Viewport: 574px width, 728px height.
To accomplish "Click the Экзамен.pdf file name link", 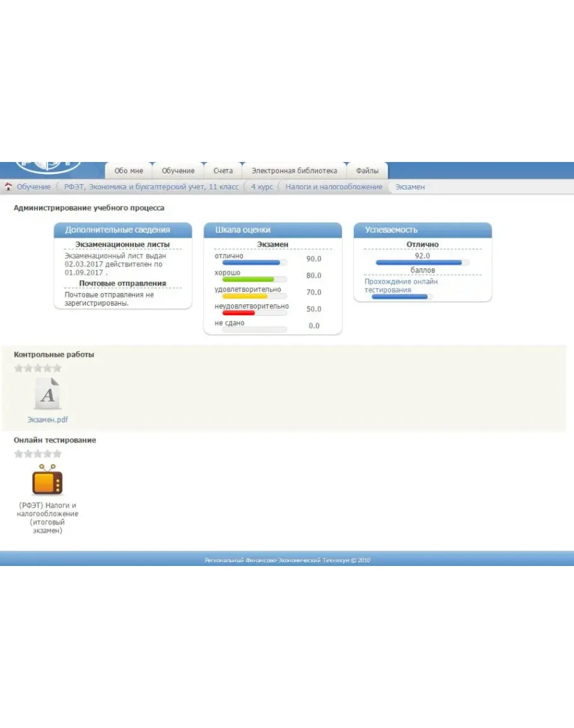I will 47,420.
